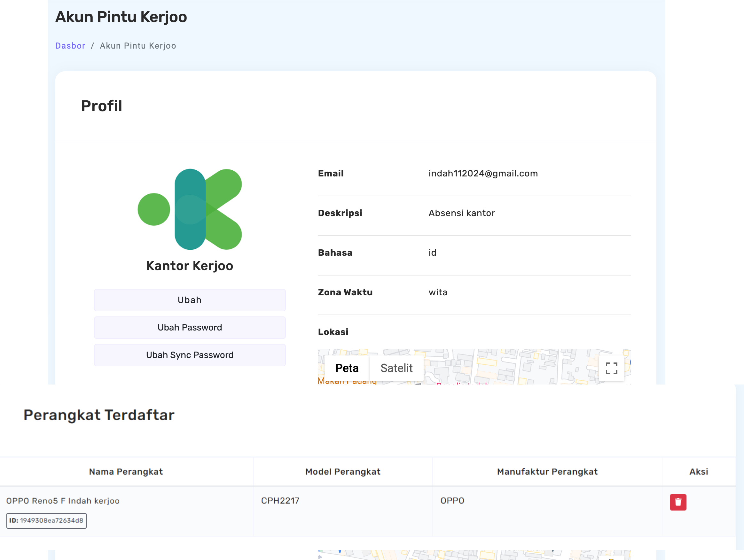Open Ubah Sync Password
This screenshot has width=744, height=560.
pyautogui.click(x=190, y=355)
